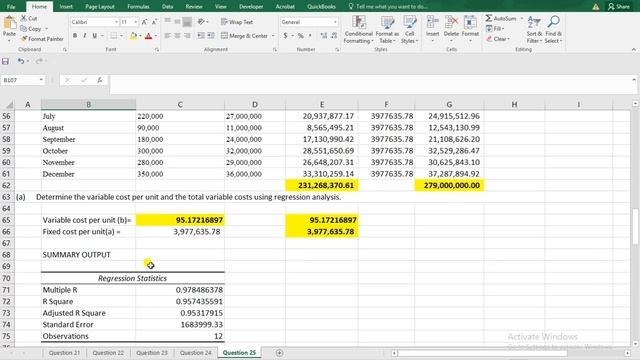The height and width of the screenshot is (360, 640).
Task: Increase font size with the large A icon
Action: pos(144,22)
